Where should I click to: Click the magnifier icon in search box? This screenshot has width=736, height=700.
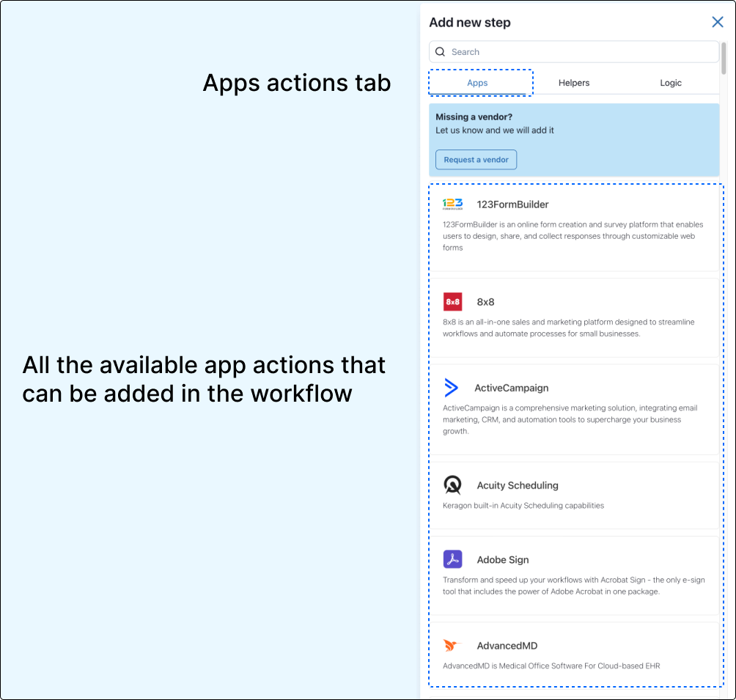pyautogui.click(x=440, y=51)
